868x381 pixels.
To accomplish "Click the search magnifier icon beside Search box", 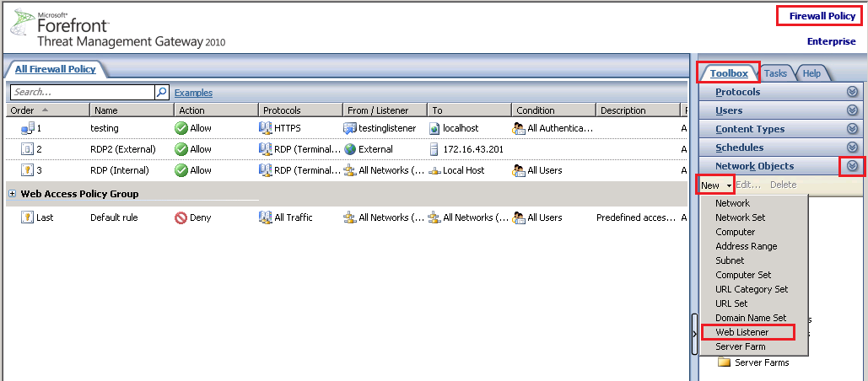I will point(162,92).
